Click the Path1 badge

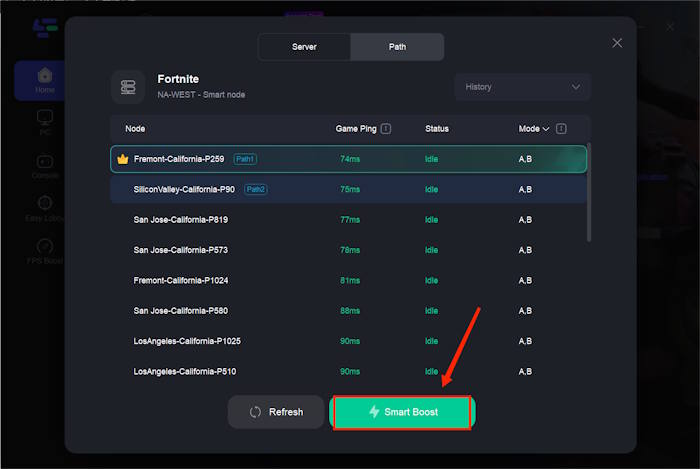[x=245, y=159]
